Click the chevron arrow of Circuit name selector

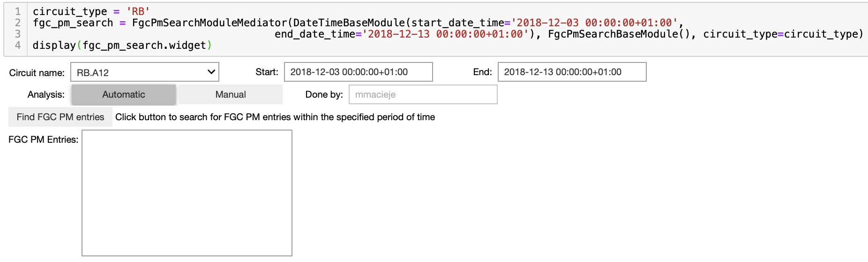coord(211,72)
